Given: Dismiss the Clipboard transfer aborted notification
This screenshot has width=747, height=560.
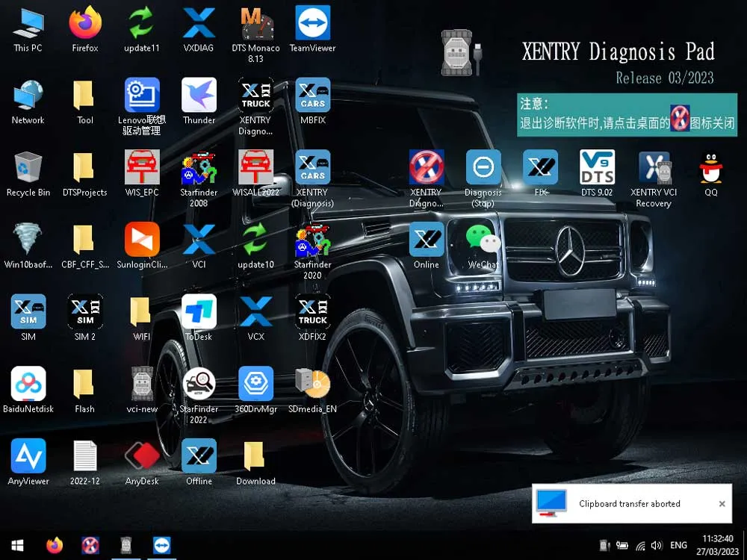Looking at the screenshot, I should pyautogui.click(x=722, y=504).
